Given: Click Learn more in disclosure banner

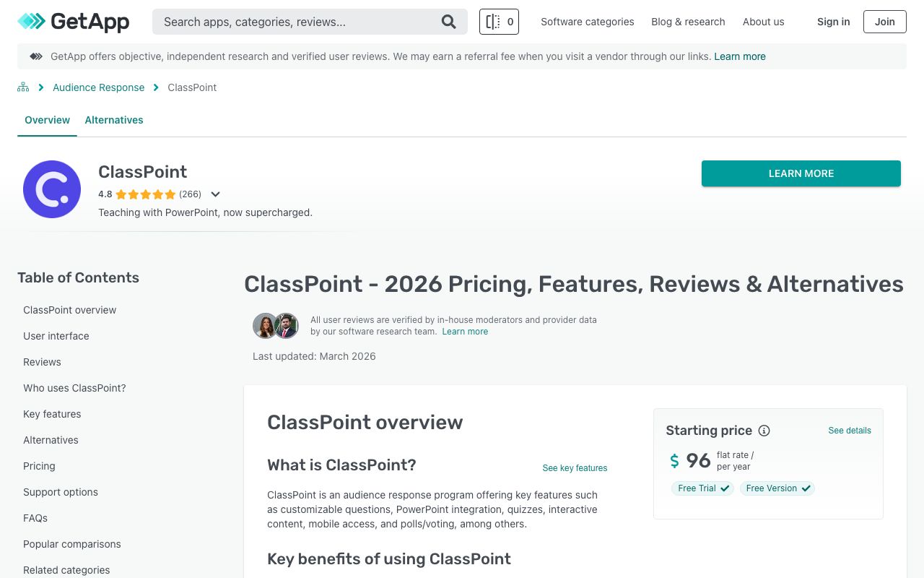Looking at the screenshot, I should [740, 56].
